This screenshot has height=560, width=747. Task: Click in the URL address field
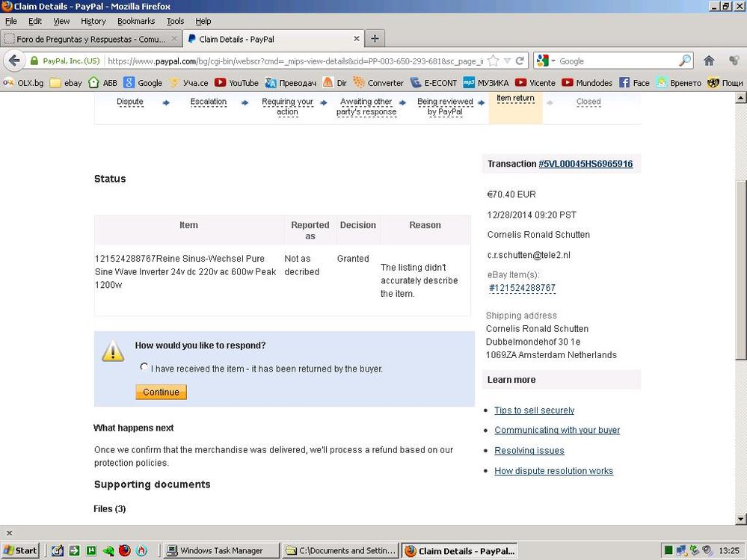pos(295,61)
